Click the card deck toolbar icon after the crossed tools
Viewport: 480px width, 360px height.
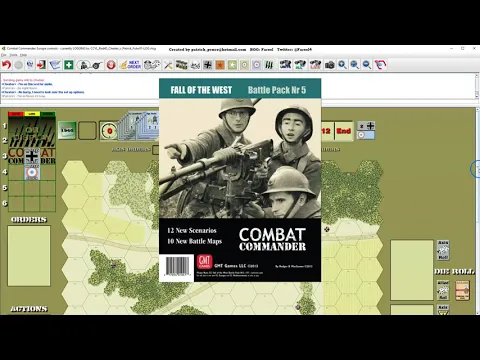181,65
